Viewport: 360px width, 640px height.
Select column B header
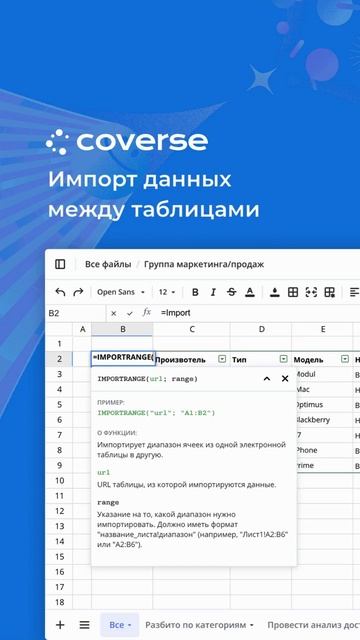[122, 329]
